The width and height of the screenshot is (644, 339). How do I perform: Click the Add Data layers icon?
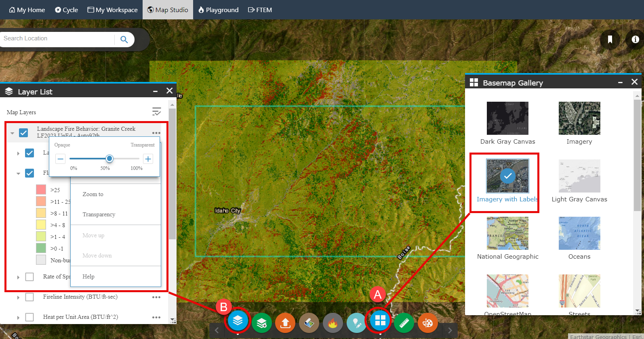coord(261,323)
